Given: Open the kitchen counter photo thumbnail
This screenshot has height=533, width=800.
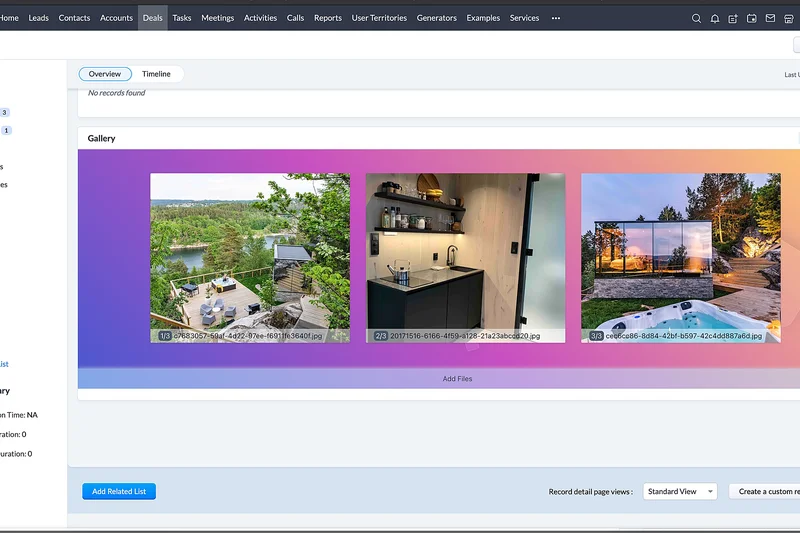Looking at the screenshot, I should point(465,257).
